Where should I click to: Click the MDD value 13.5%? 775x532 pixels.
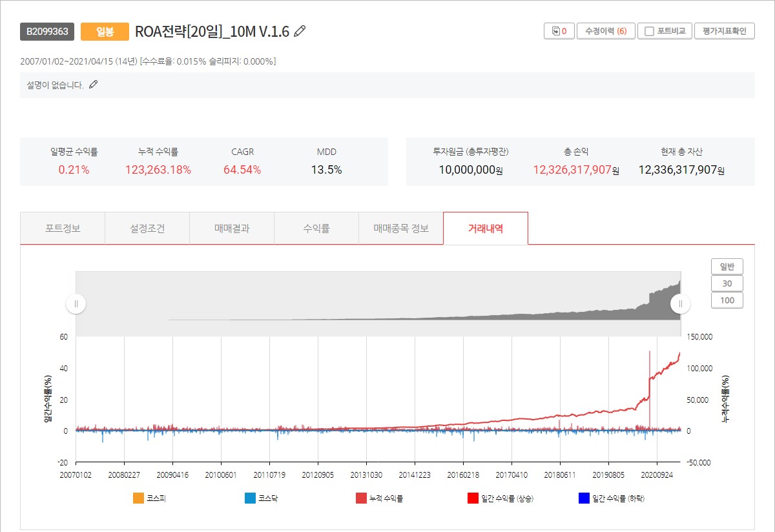point(326,170)
